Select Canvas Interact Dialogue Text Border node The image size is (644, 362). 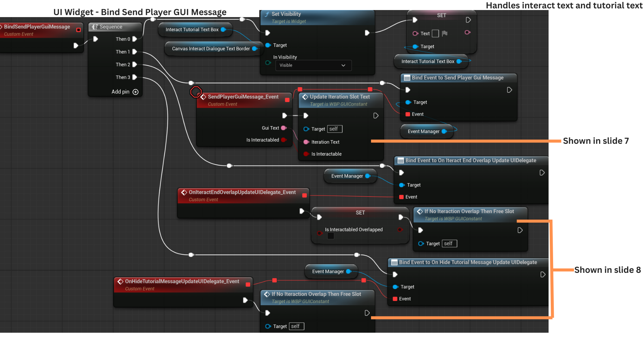[211, 49]
